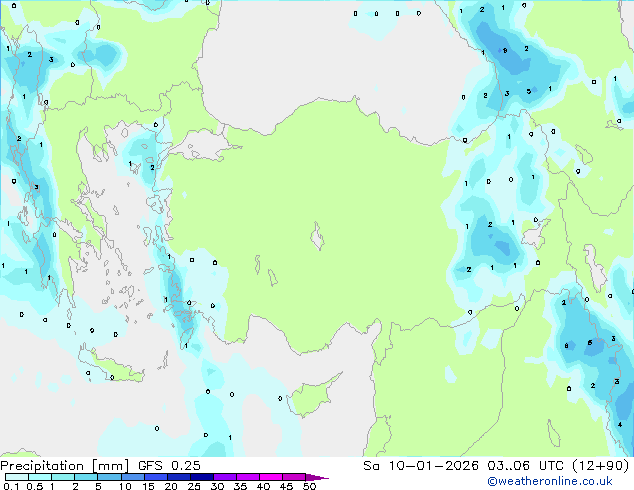Click the '(12+90)' forecast offset text
The image size is (634, 490).
[x=600, y=466]
